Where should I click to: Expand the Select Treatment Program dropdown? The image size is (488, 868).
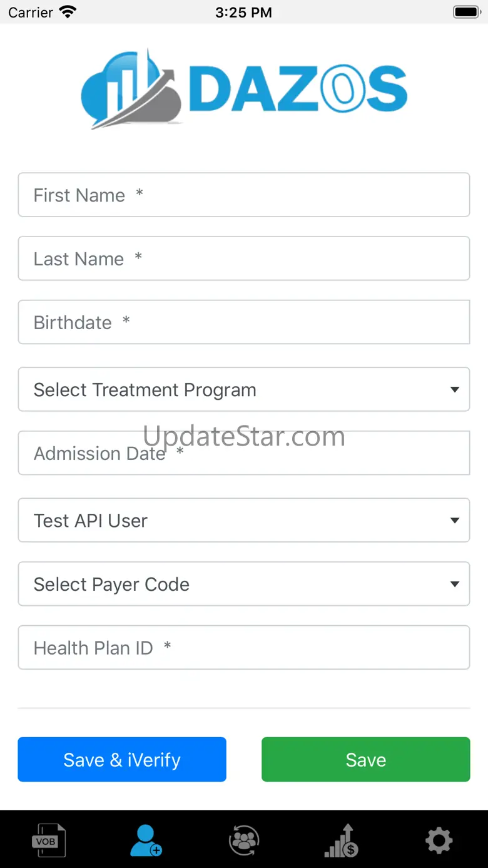point(244,389)
